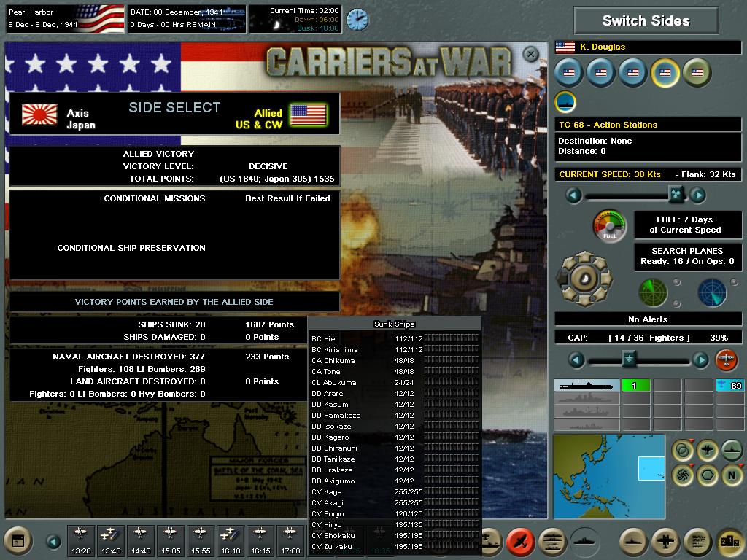This screenshot has width=747, height=560.
Task: Open the ship formation list button
Action: pyautogui.click(x=553, y=542)
